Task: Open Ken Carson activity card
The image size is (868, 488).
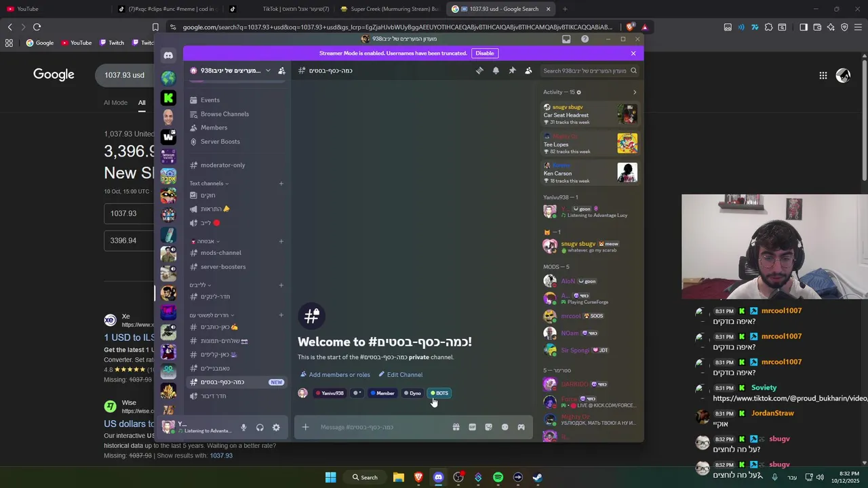Action: [590, 173]
